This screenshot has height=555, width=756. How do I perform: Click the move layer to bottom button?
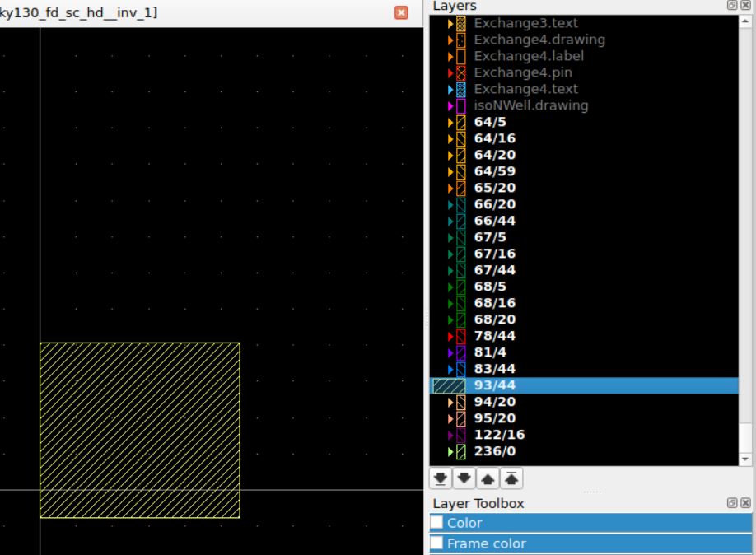[441, 479]
